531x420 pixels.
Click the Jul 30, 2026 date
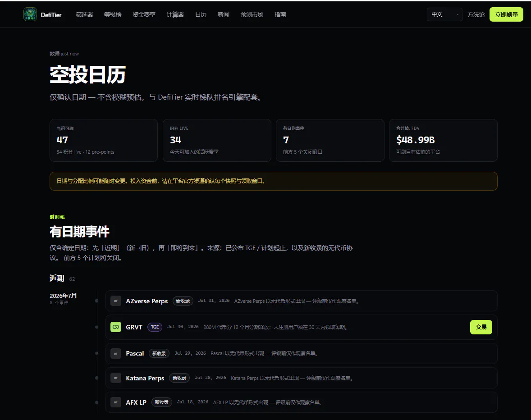[183, 327]
